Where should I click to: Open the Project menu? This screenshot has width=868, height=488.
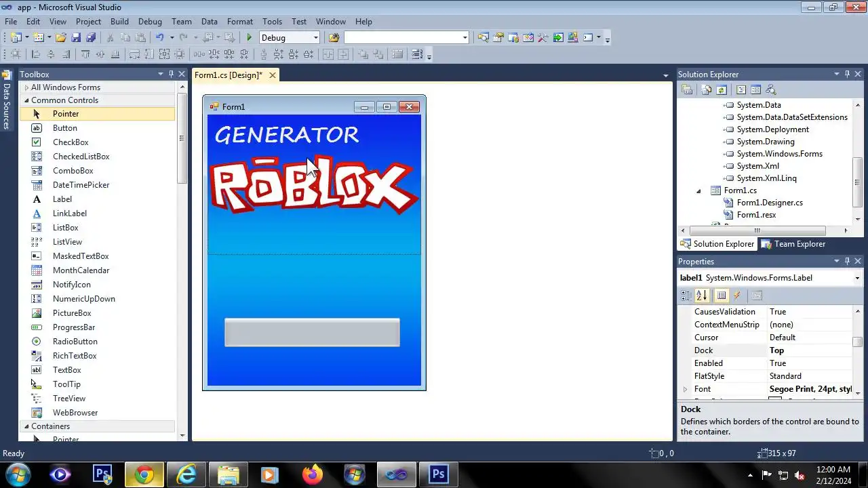click(88, 22)
